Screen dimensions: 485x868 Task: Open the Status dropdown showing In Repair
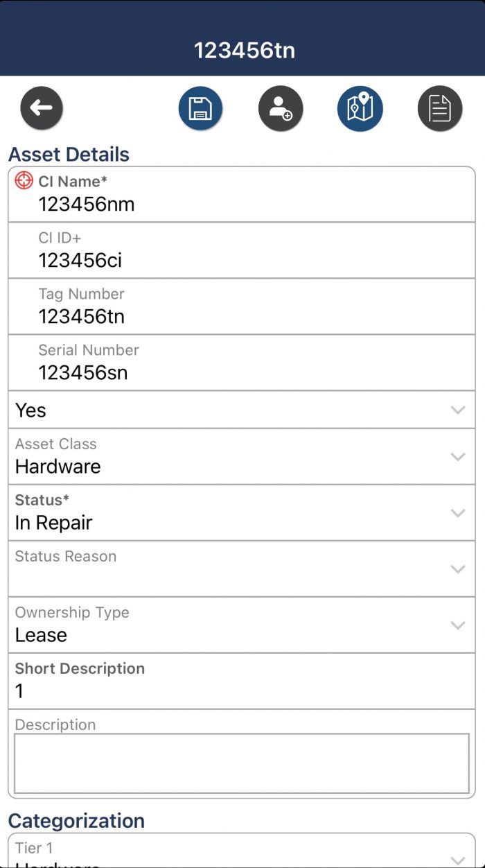[x=457, y=513]
